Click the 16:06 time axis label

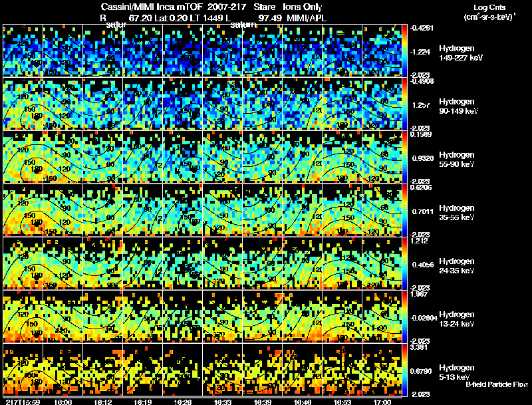click(63, 402)
